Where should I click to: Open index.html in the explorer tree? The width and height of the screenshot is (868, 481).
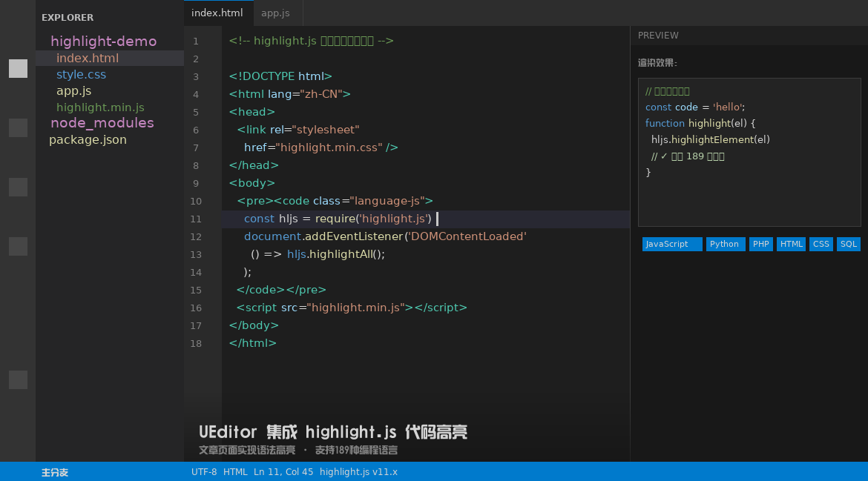[88, 58]
